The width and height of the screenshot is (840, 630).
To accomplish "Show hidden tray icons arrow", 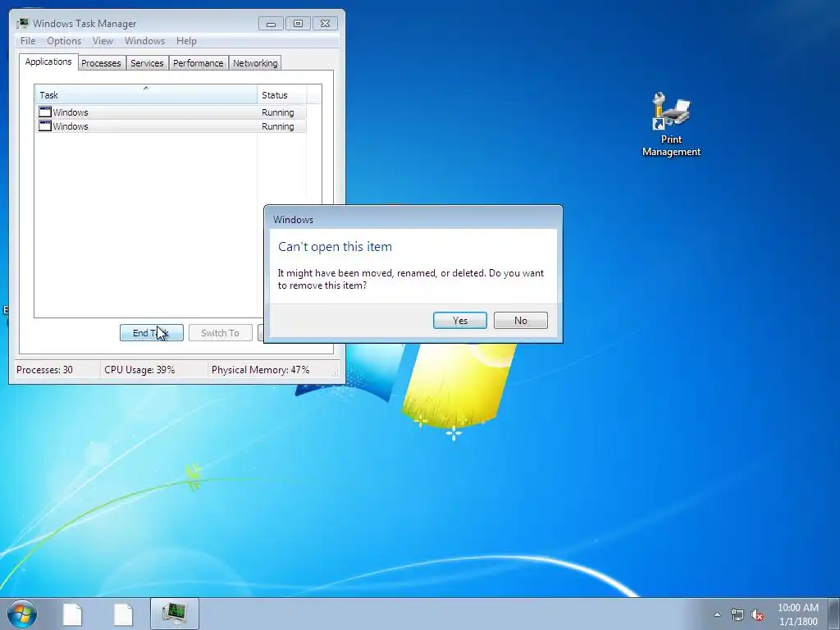I will tap(717, 614).
